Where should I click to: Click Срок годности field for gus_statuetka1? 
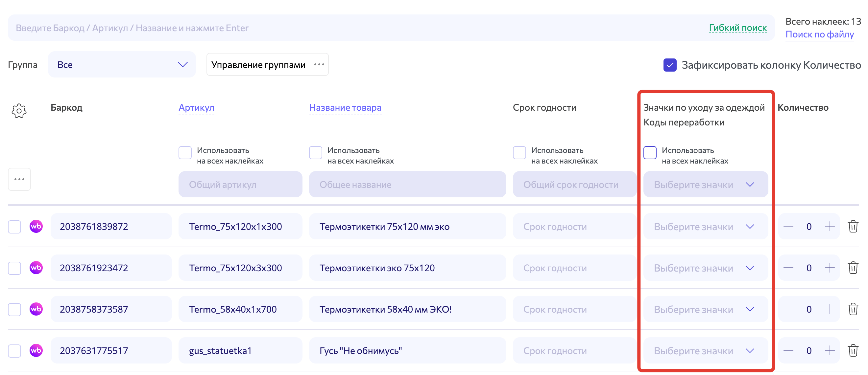pos(574,350)
